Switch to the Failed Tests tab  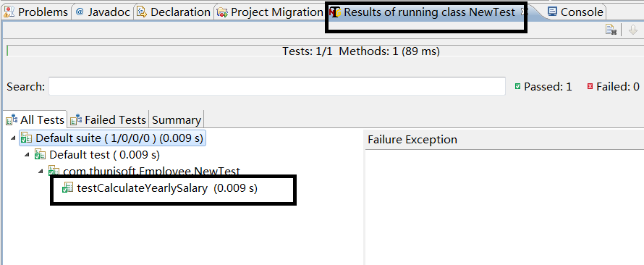[108, 119]
